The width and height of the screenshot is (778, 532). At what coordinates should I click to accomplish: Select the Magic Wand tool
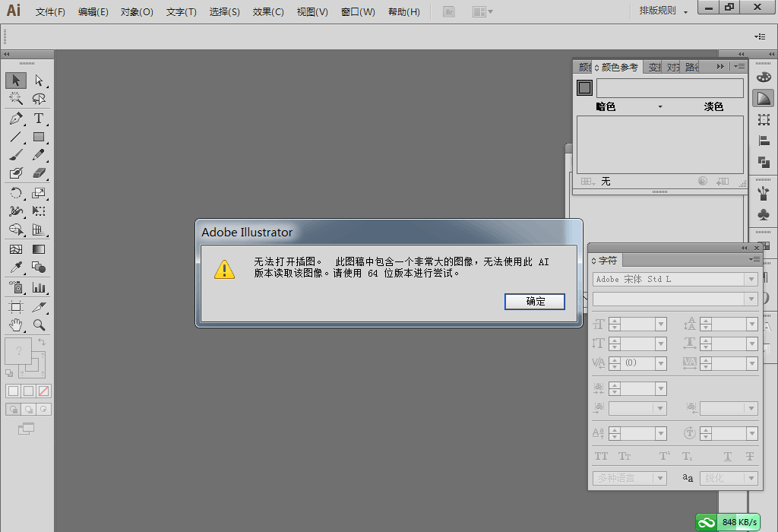16,98
